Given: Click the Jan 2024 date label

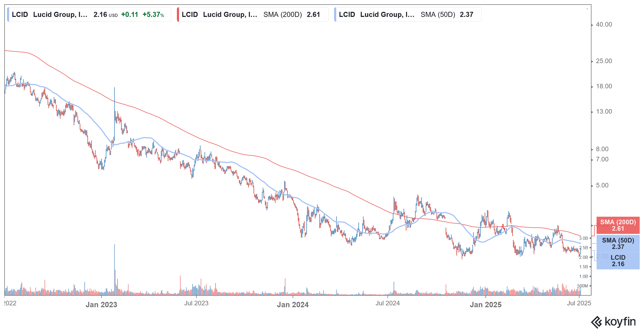Looking at the screenshot, I should pyautogui.click(x=293, y=305).
